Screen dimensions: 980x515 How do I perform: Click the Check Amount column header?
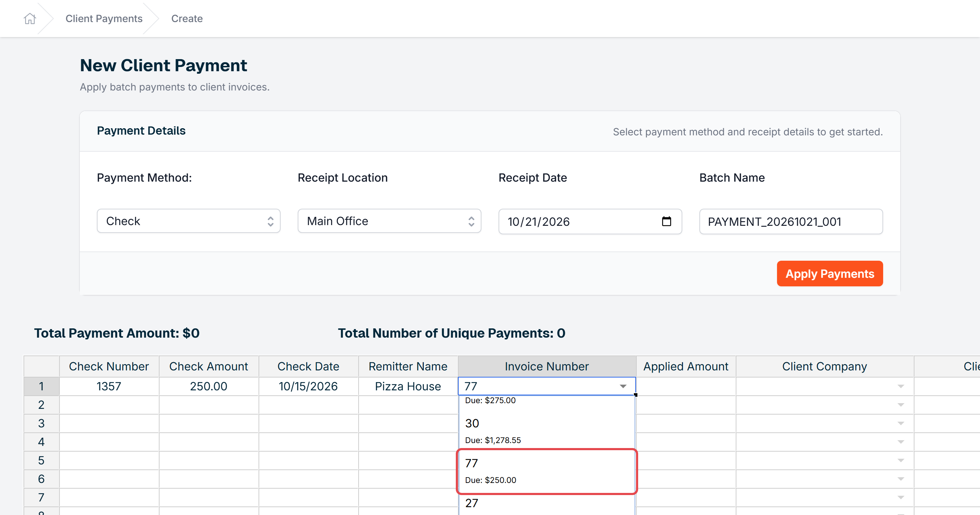pyautogui.click(x=209, y=366)
